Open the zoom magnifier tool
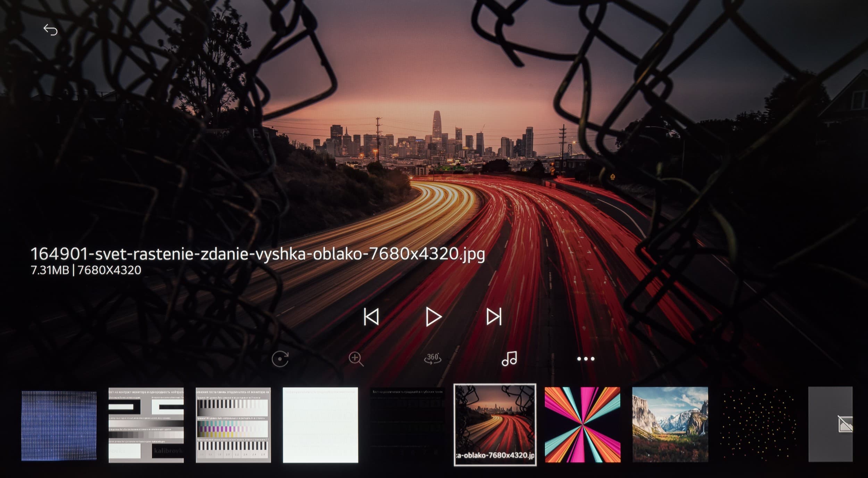 (356, 359)
